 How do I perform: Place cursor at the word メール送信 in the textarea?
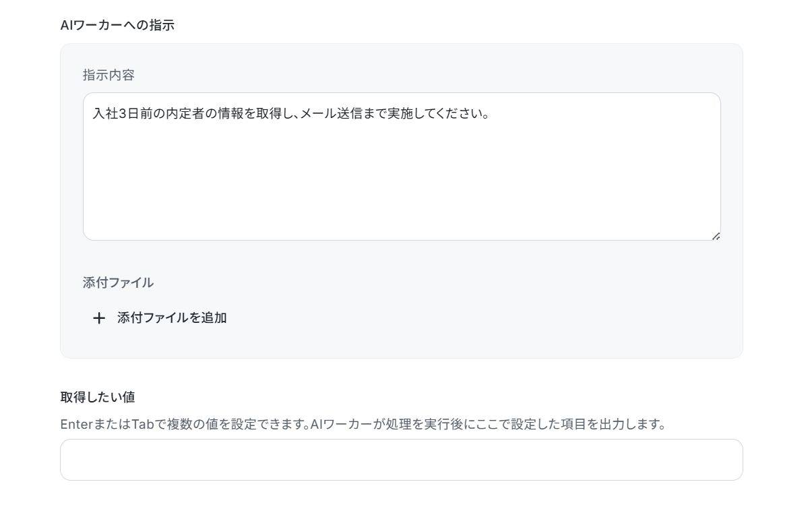coord(330,113)
